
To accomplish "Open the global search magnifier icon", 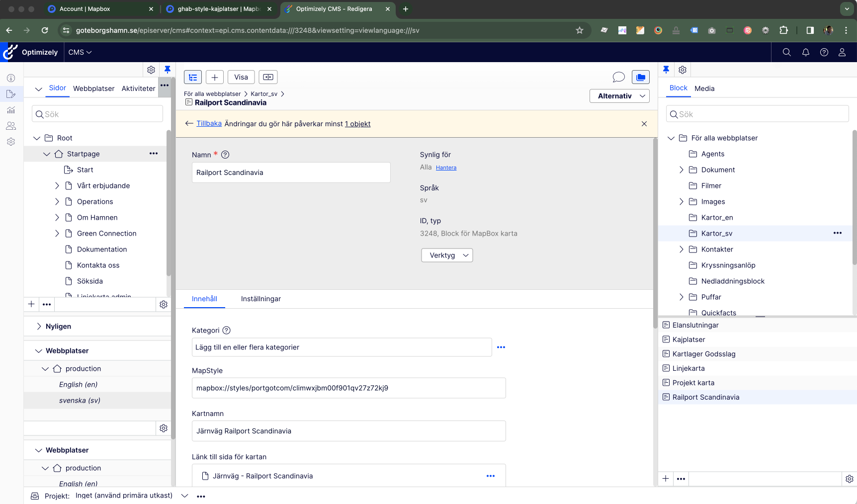I will tap(787, 52).
